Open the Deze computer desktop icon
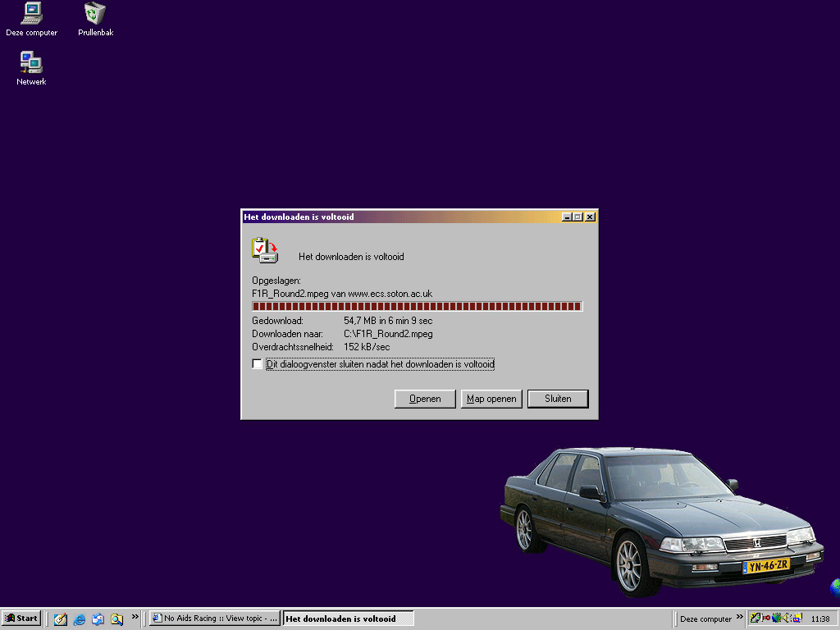 coord(31,13)
